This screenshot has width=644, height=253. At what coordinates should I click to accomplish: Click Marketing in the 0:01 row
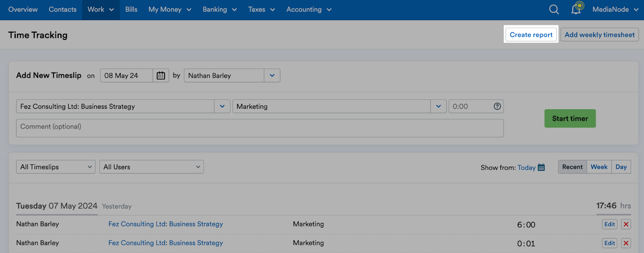(x=308, y=243)
